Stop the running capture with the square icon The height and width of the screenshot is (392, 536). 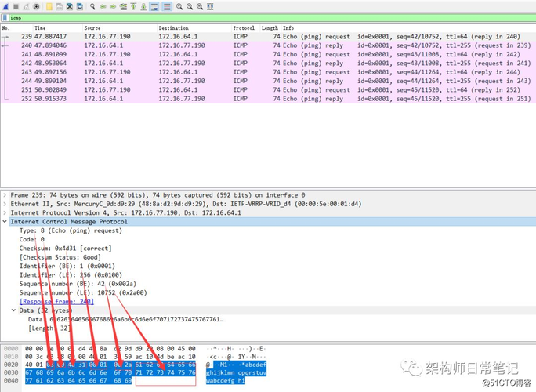click(16, 6)
